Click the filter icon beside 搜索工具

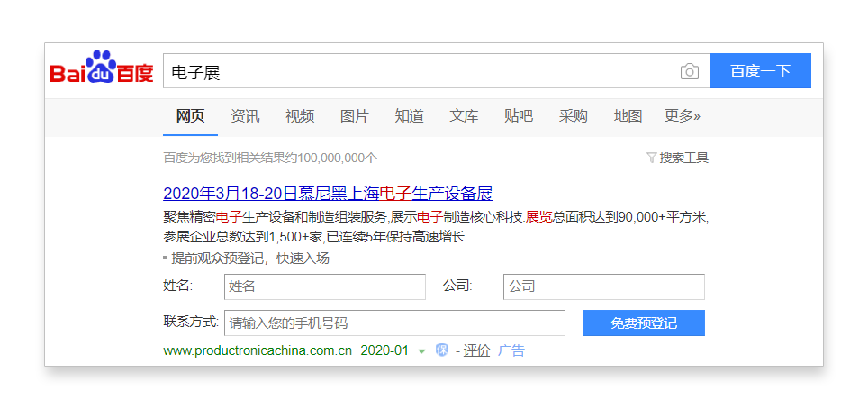tap(652, 158)
